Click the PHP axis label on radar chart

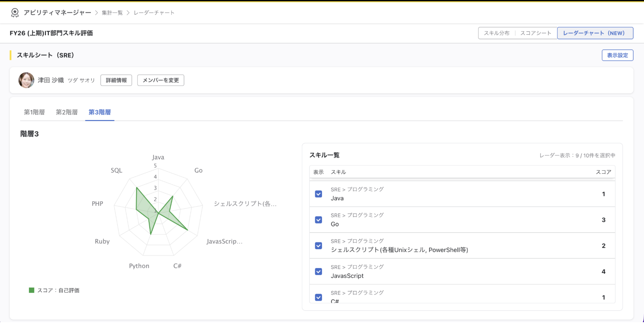[97, 204]
